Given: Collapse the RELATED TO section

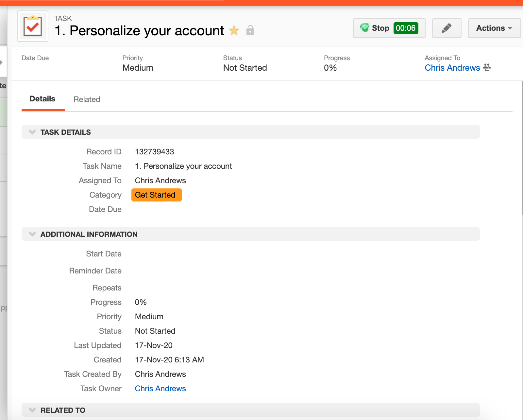Looking at the screenshot, I should click(x=32, y=410).
